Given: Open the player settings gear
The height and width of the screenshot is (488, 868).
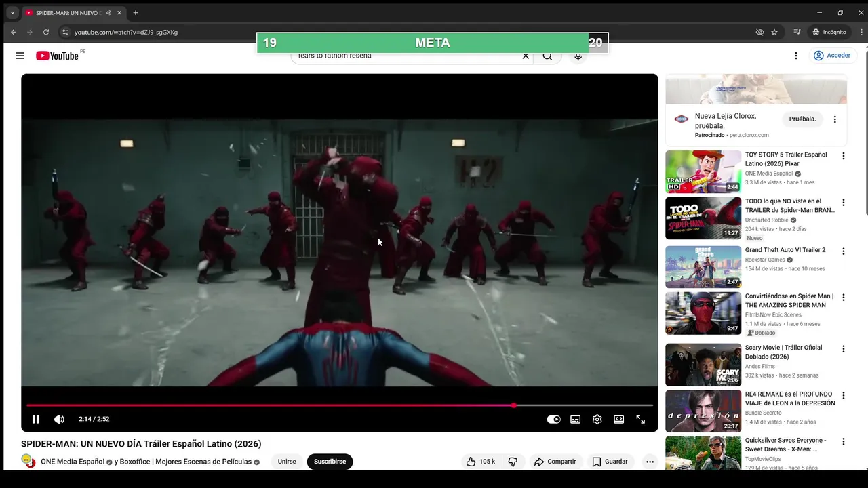Looking at the screenshot, I should pyautogui.click(x=597, y=420).
